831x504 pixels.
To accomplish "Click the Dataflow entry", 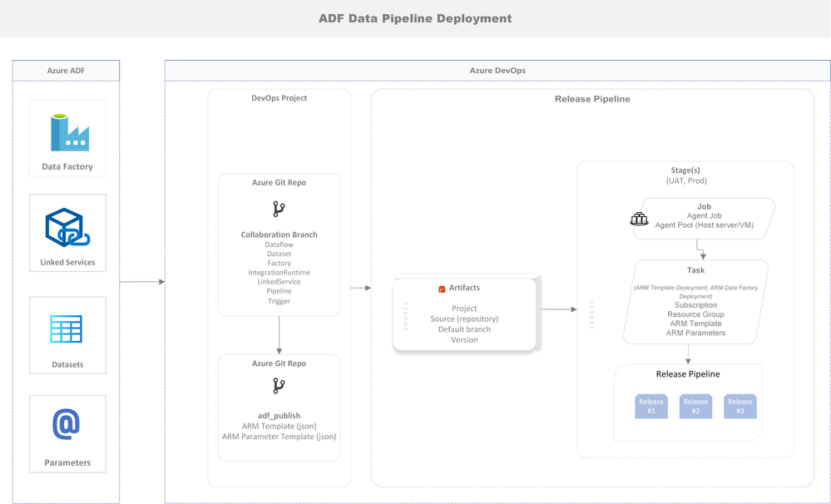I will 279,245.
